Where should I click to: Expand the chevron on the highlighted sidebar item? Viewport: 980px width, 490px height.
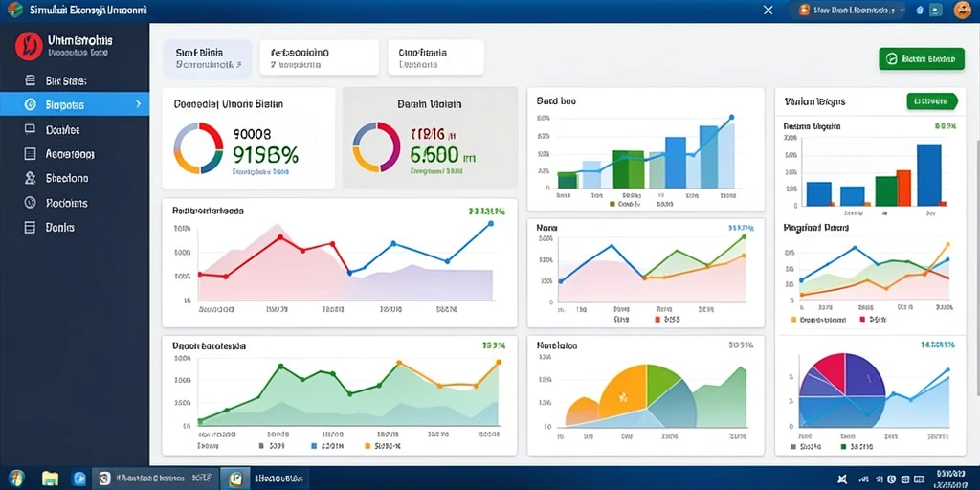[138, 104]
